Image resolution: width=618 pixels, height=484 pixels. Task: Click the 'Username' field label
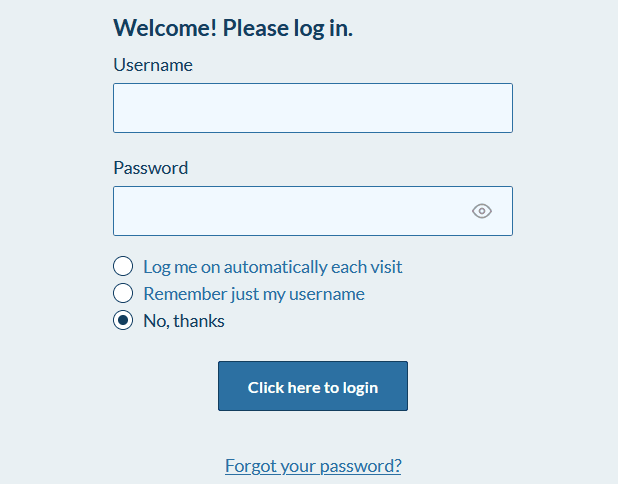[x=153, y=65]
